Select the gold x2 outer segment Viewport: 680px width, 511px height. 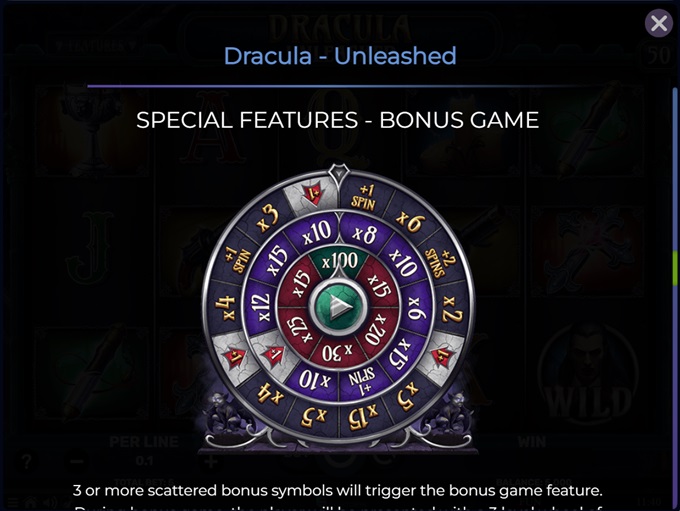tap(451, 309)
